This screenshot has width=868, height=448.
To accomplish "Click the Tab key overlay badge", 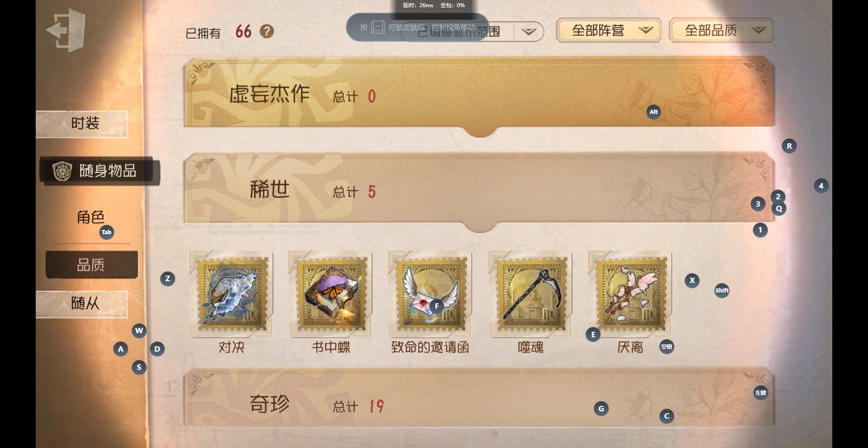I will (107, 232).
